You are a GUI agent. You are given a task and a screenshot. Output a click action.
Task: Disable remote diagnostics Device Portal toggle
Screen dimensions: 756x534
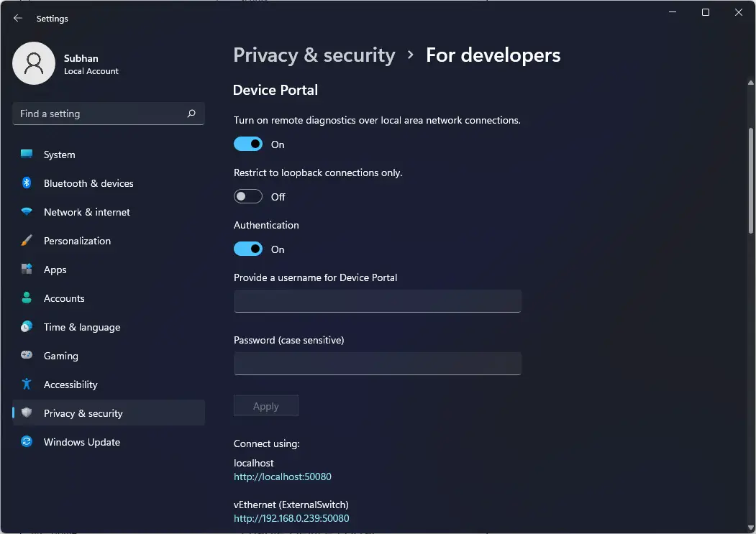point(248,144)
